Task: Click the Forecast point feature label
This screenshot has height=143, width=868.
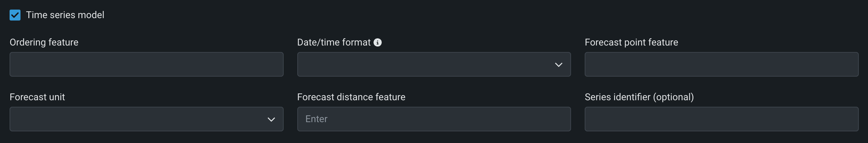Action: point(631,42)
